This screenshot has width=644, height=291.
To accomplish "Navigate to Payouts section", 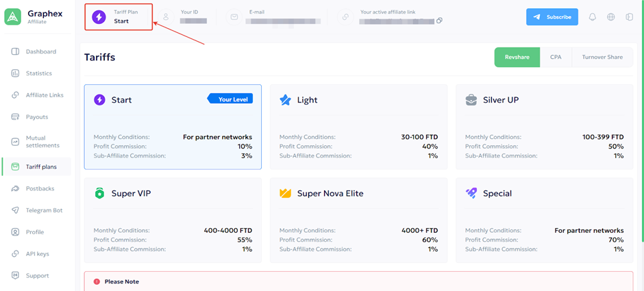I will click(x=37, y=117).
